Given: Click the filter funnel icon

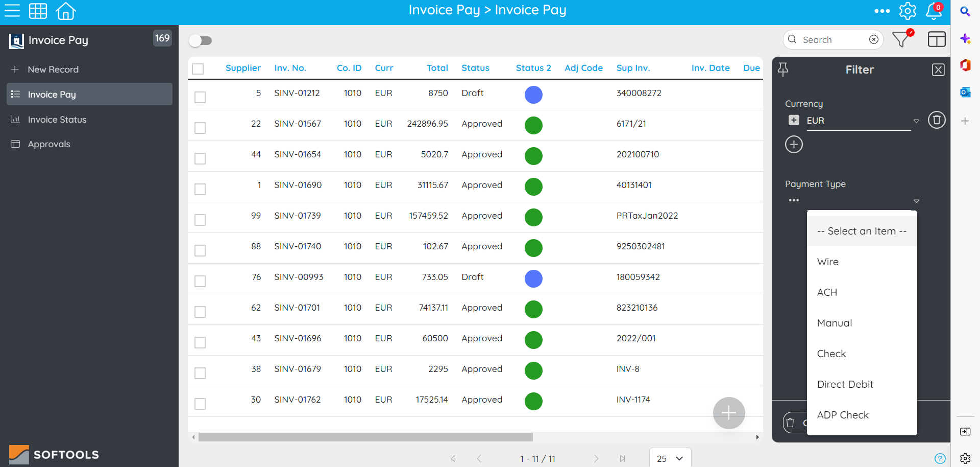Looking at the screenshot, I should coord(902,39).
